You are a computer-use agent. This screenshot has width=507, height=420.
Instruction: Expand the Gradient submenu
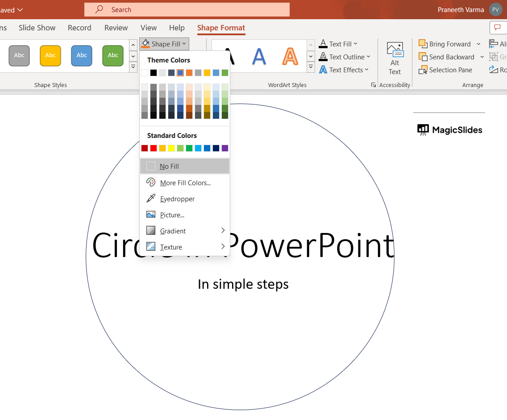tap(223, 231)
